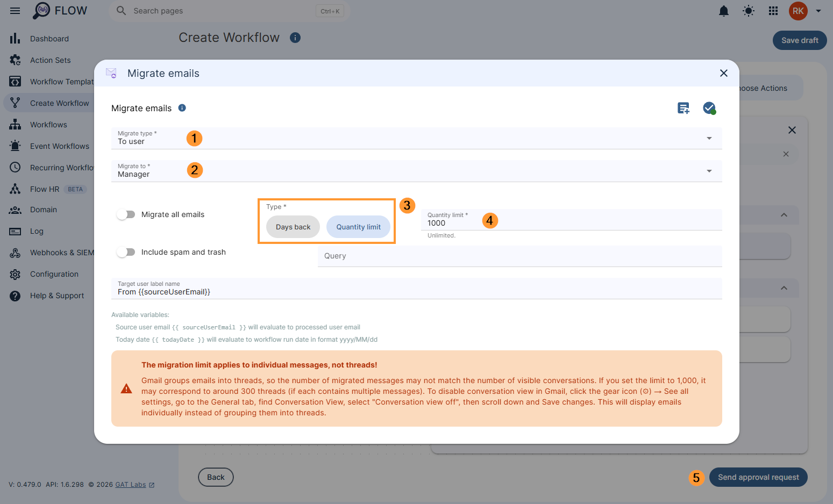This screenshot has height=504, width=833.
Task: Open Create Workflow in sidebar
Action: click(x=48, y=103)
